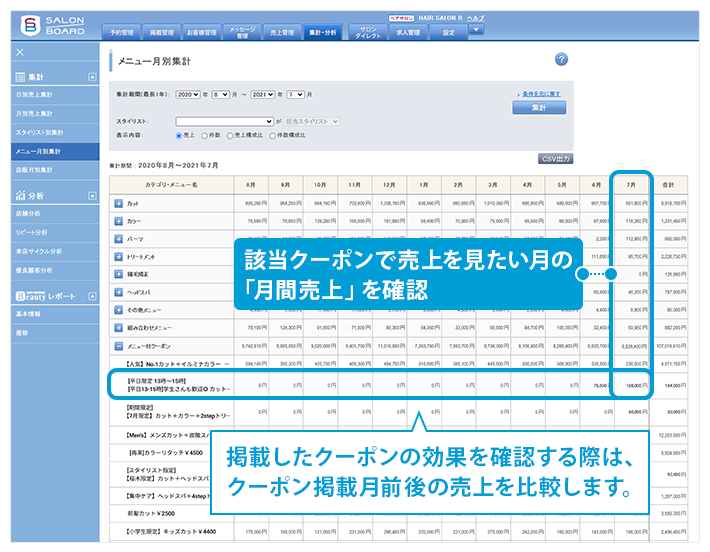Open the 予約管理 tab

click(122, 32)
